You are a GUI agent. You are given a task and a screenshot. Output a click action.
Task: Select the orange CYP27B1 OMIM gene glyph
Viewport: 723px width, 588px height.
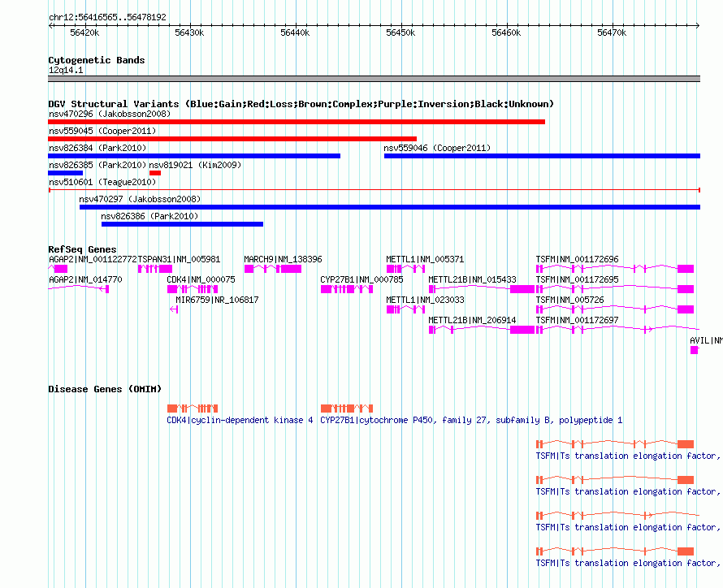pos(347,409)
